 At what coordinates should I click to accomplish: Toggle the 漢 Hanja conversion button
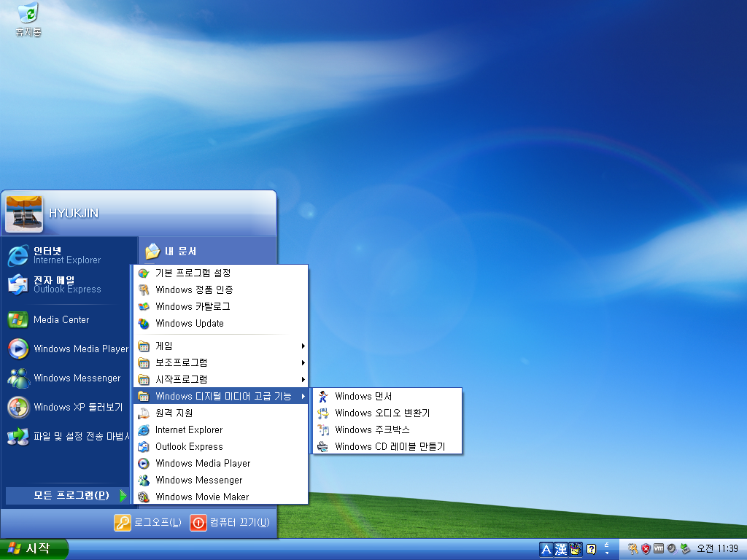tap(561, 550)
